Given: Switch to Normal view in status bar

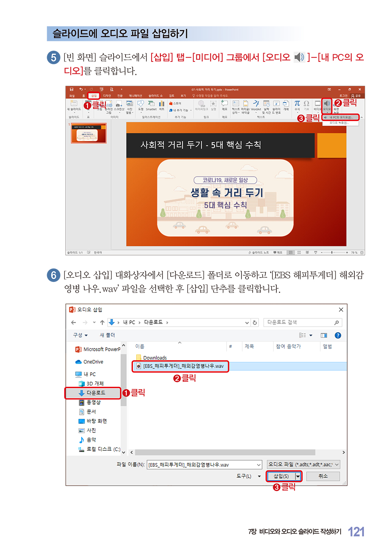Looking at the screenshot, I should 291,253.
